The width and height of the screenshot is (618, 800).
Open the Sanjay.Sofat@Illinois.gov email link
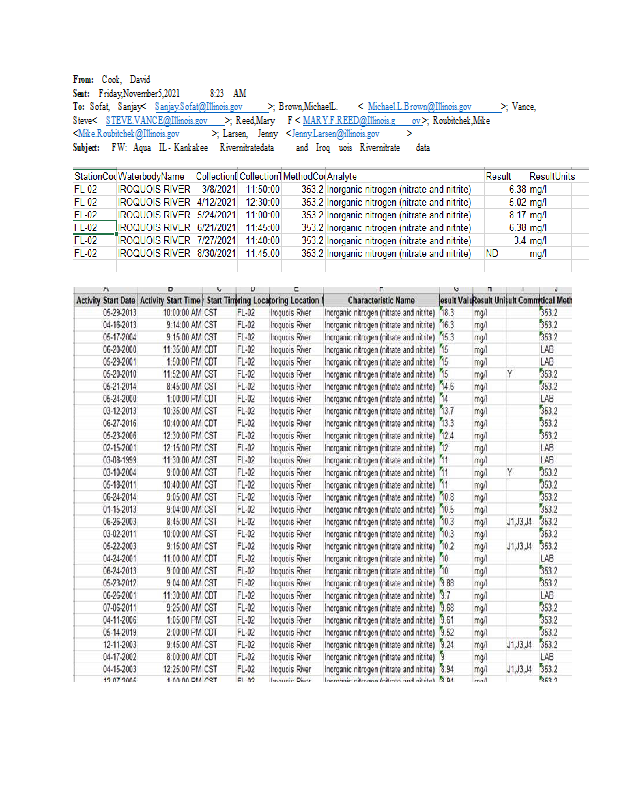199,105
